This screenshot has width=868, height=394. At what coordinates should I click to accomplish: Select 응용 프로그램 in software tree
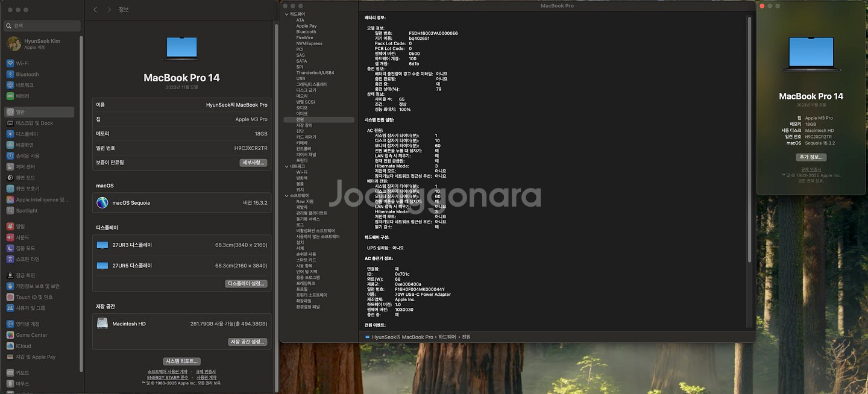308,278
